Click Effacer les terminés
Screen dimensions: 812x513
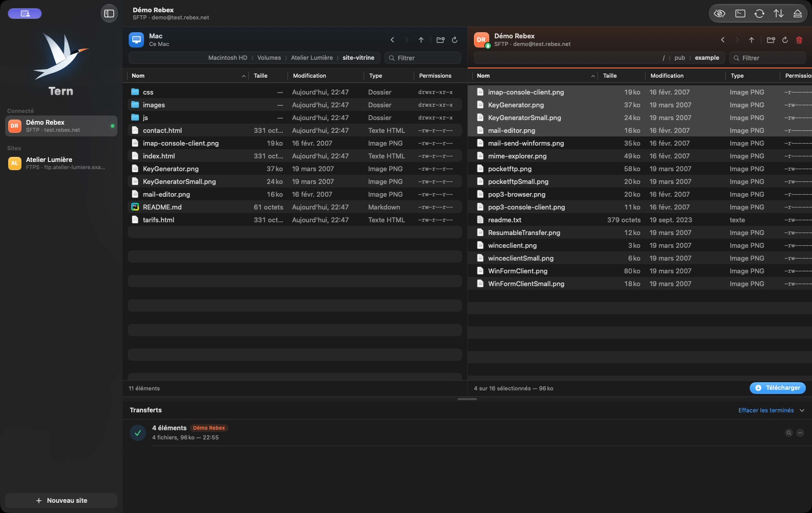point(766,410)
